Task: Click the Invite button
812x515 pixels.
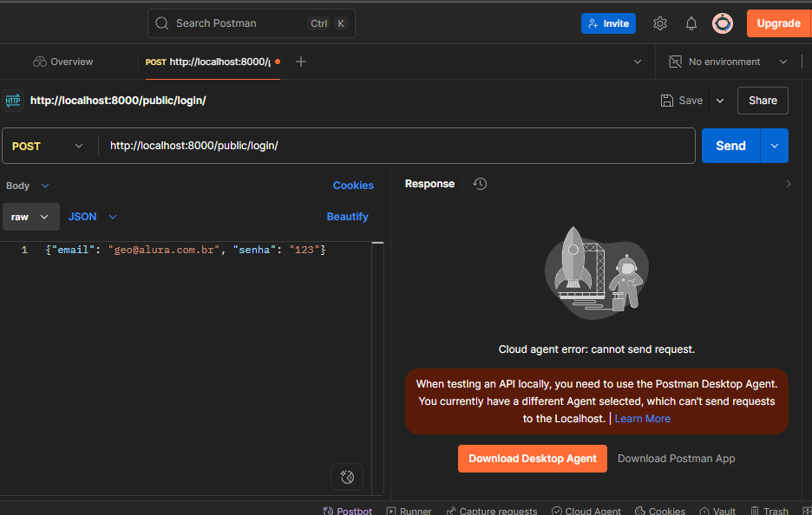Action: click(608, 23)
